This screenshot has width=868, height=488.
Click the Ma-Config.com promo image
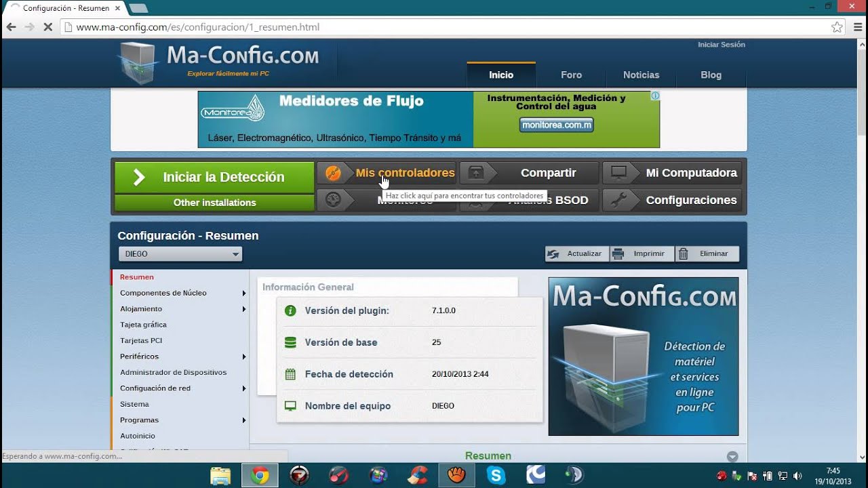pos(643,357)
